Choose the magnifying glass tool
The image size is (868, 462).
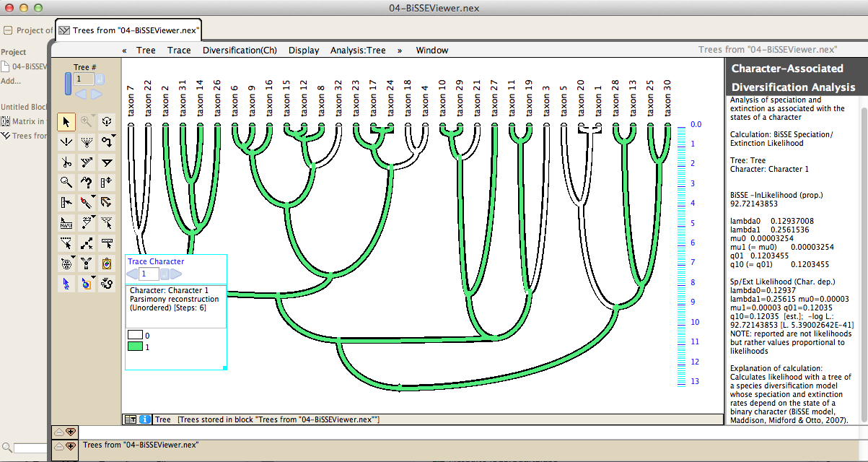point(66,183)
